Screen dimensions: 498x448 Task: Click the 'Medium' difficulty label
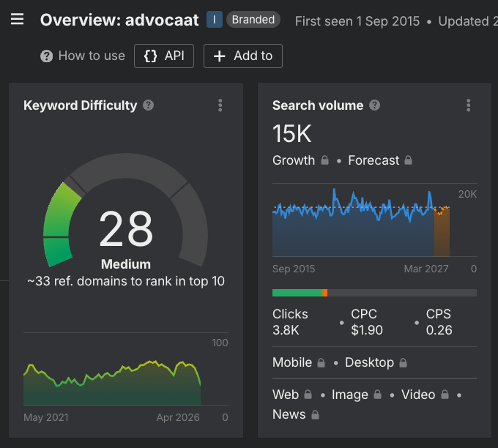click(126, 264)
